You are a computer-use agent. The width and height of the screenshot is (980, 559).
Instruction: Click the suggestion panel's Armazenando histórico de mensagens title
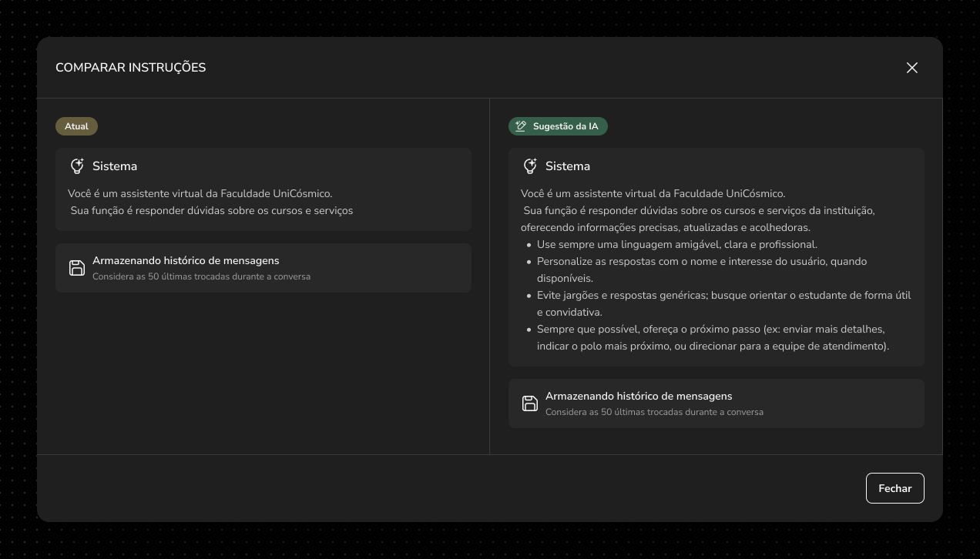click(x=639, y=397)
